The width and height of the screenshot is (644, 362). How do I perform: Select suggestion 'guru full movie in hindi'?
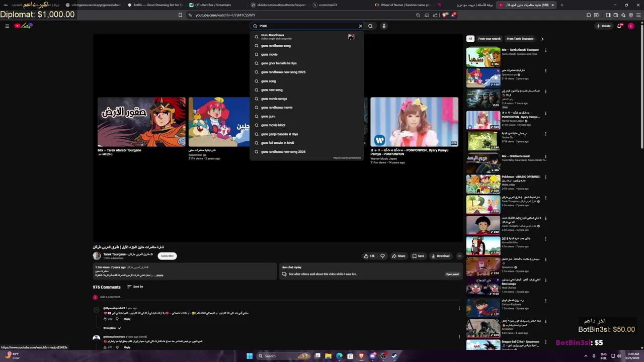pos(307,143)
